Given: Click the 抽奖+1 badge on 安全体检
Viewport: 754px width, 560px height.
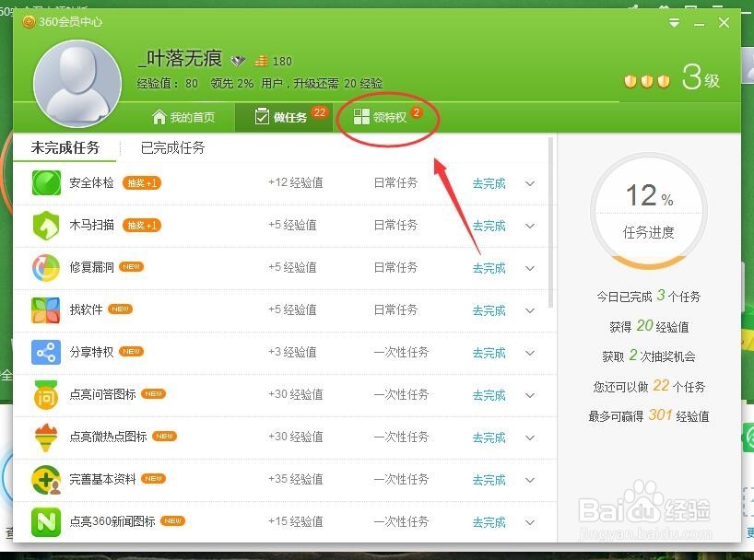Looking at the screenshot, I should [142, 183].
